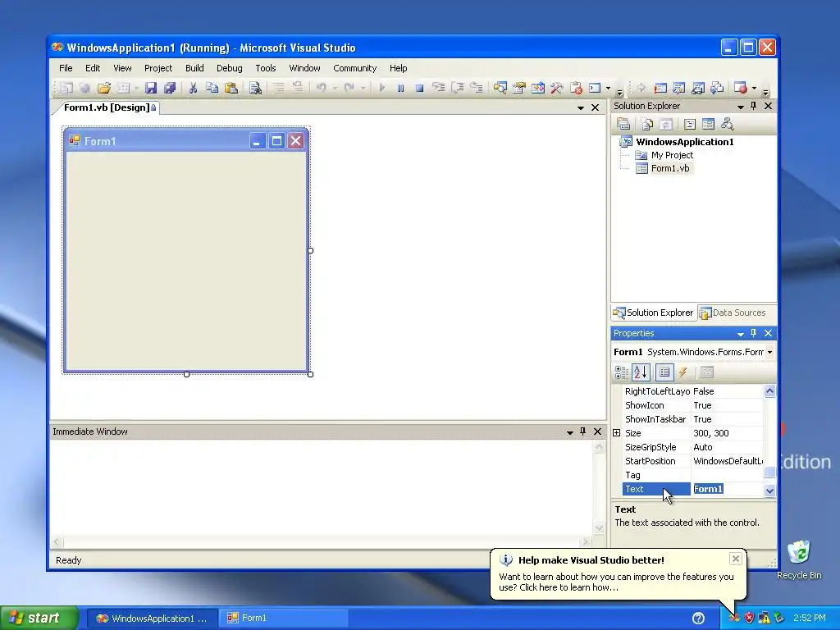Open dropdown beside Immediate window toolbar icon
Image resolution: width=840 pixels, height=630 pixels.
point(608,88)
